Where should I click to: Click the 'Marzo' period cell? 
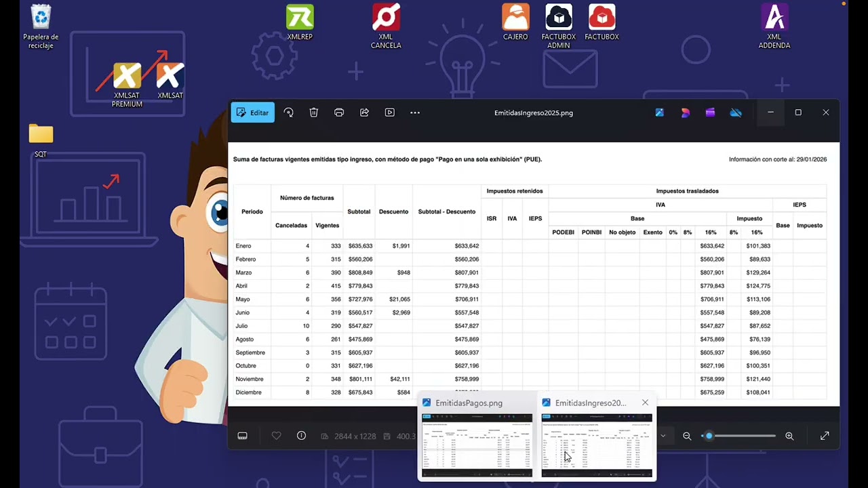coord(243,272)
